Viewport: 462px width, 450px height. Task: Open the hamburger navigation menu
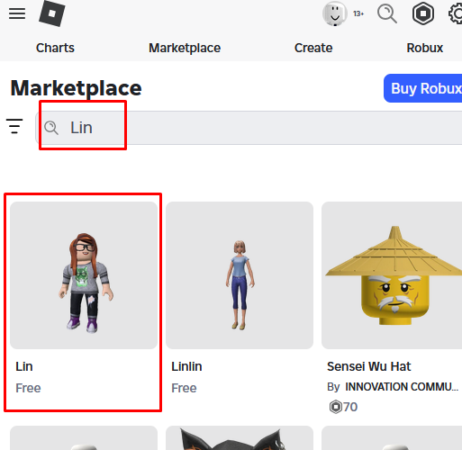17,14
